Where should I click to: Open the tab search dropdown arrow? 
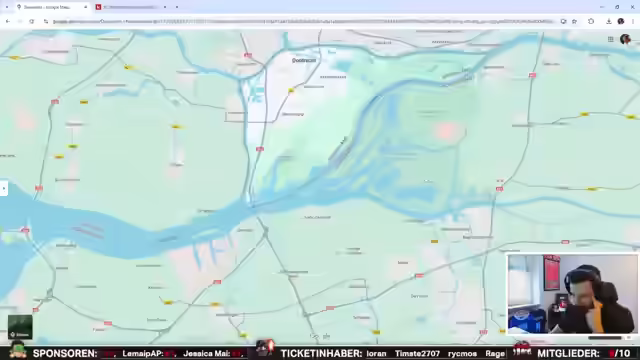tap(7, 7)
